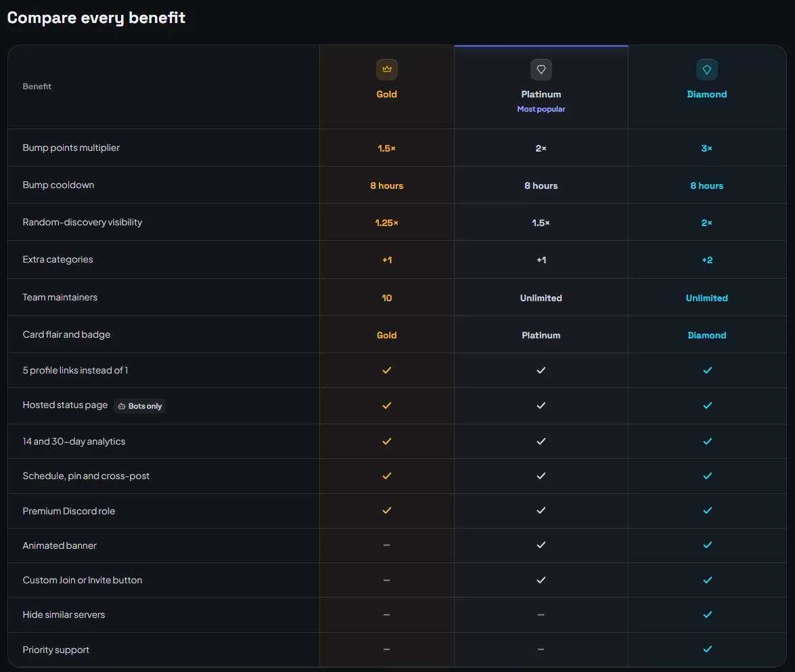Screen dimensions: 795x672
Task: Click the Diamond gem icon
Action: pyautogui.click(x=707, y=70)
